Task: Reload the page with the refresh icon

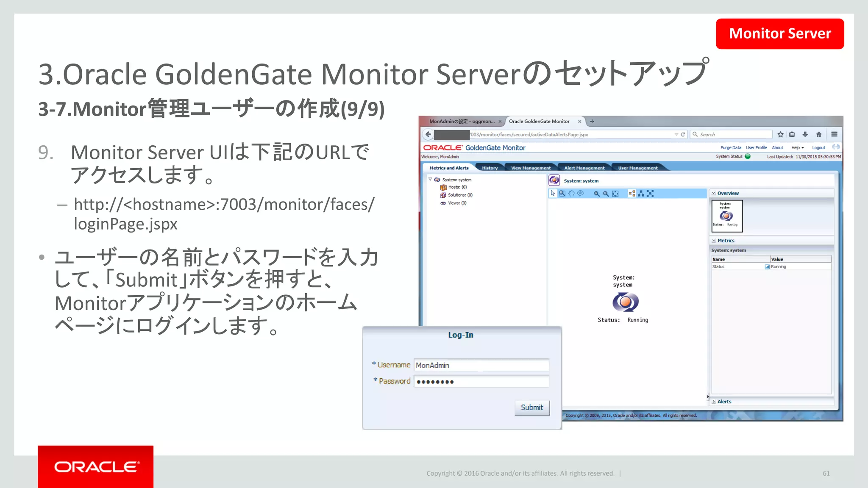Action: pos(683,134)
